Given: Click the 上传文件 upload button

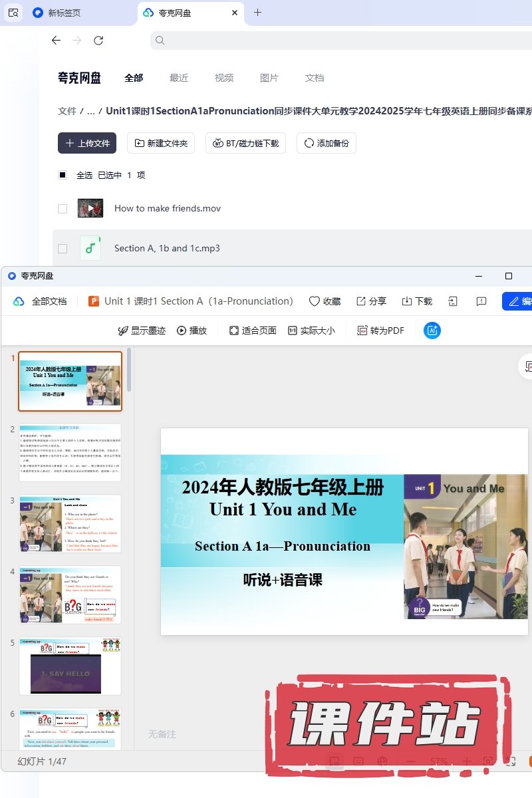Looking at the screenshot, I should pos(87,143).
